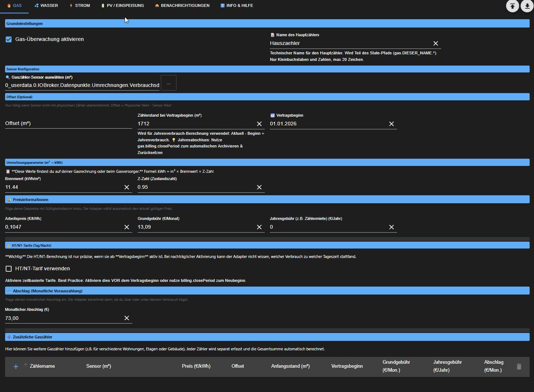Clear the Vertragsbeginn date 01.01.2026

click(x=391, y=124)
